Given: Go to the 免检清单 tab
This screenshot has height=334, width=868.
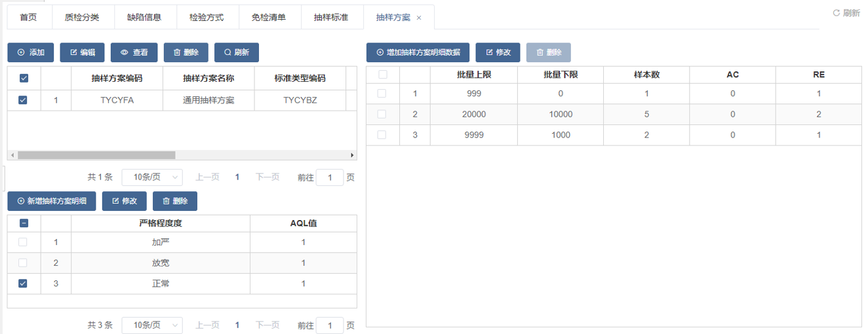Looking at the screenshot, I should (x=269, y=18).
